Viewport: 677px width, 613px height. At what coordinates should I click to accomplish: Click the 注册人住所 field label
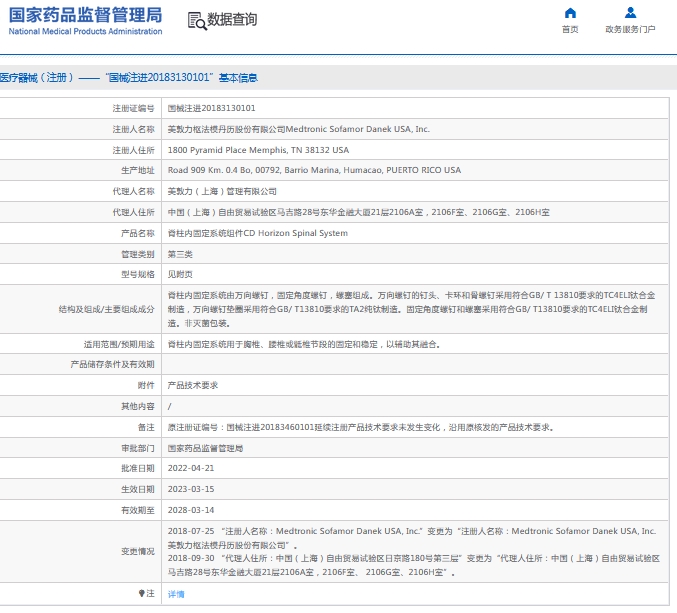point(133,150)
